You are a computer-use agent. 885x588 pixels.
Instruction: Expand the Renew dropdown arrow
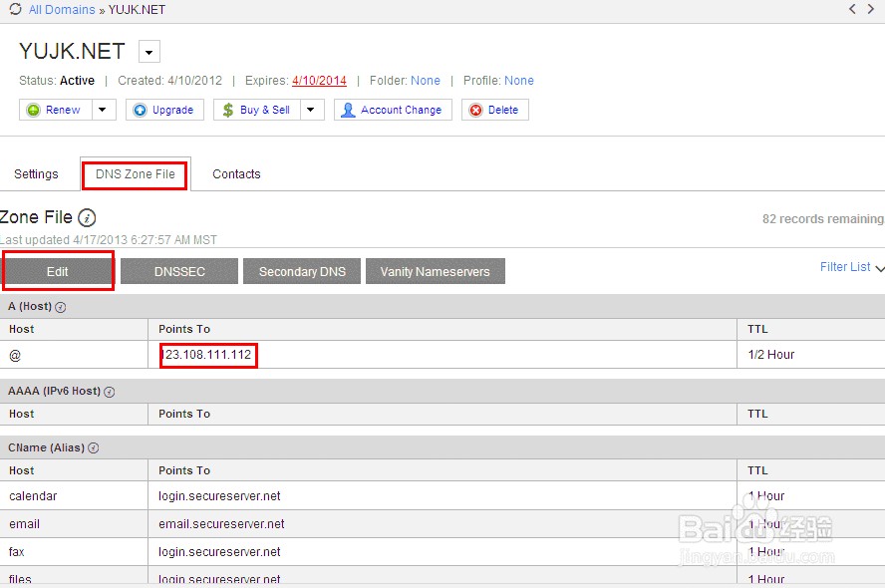pos(103,110)
